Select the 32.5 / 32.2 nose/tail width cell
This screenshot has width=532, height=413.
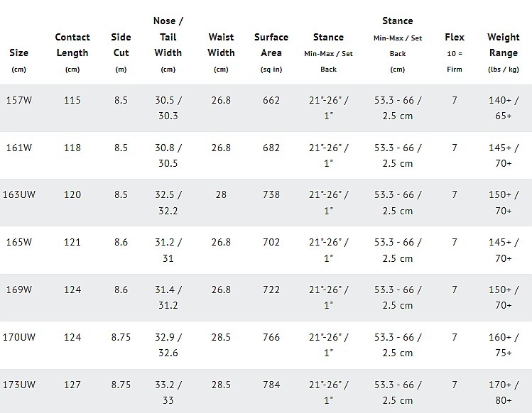tap(168, 202)
